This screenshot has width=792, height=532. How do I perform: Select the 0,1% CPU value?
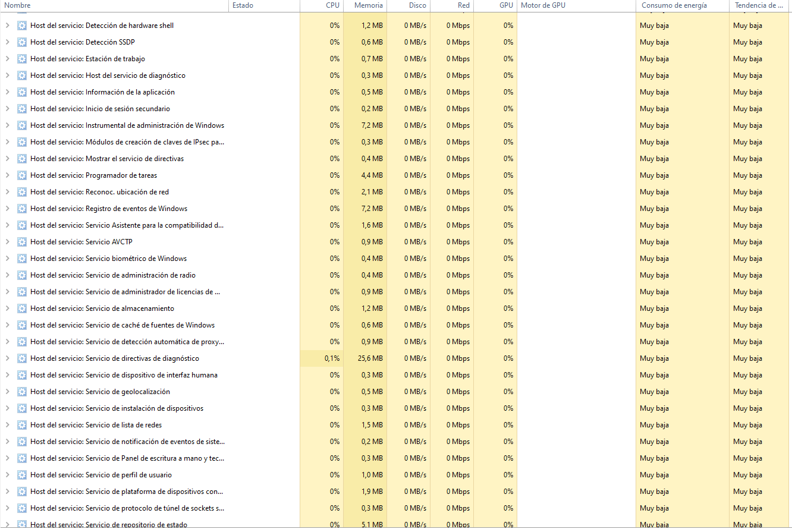tap(332, 358)
